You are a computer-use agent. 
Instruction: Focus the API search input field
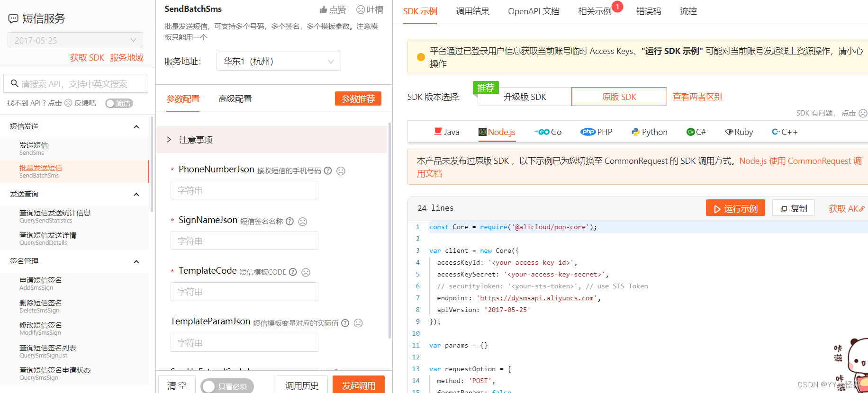75,83
